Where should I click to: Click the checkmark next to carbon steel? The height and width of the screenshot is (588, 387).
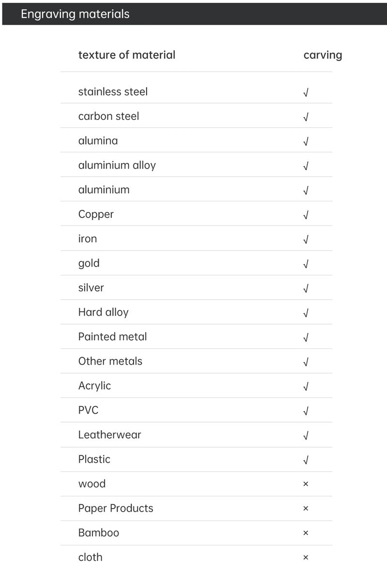coord(306,117)
